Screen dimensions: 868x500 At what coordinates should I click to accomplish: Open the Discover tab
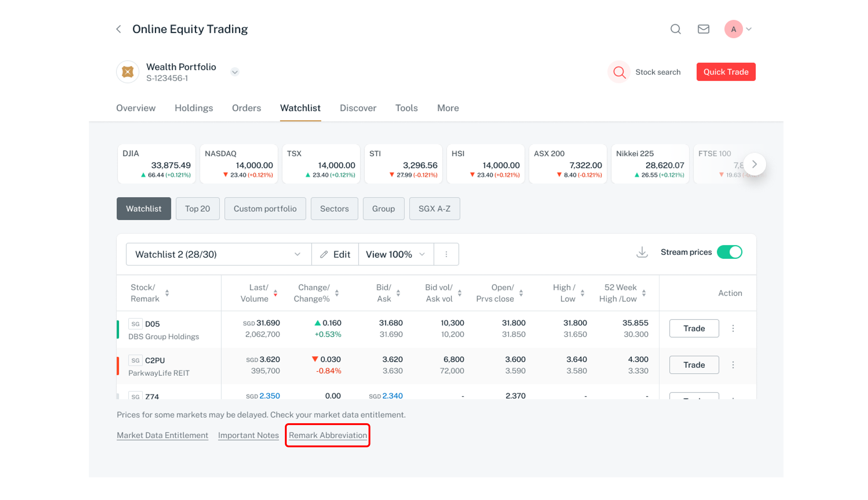358,108
